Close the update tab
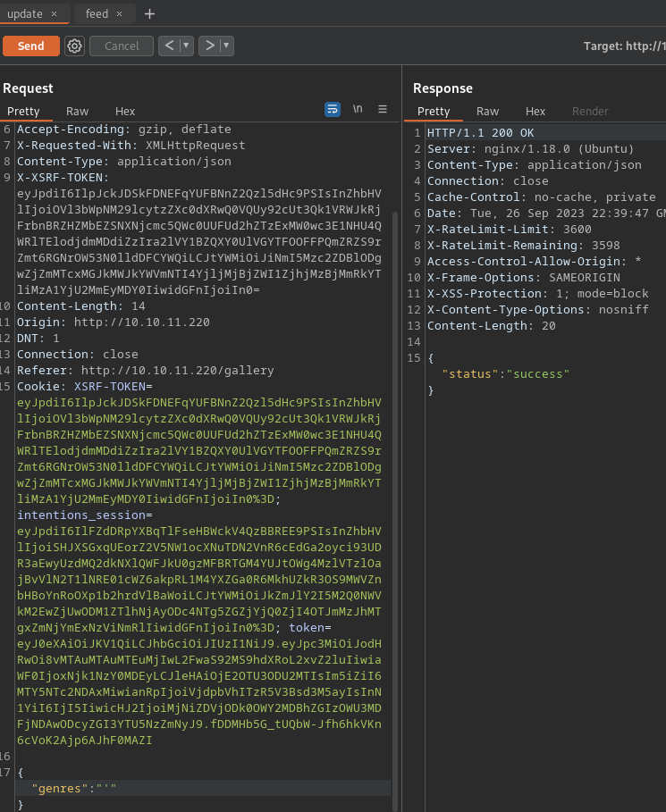The height and width of the screenshot is (812, 666). click(55, 13)
